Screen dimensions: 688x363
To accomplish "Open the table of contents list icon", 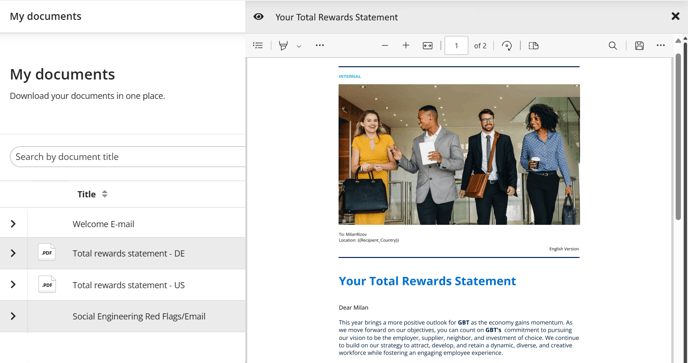I will pos(258,45).
